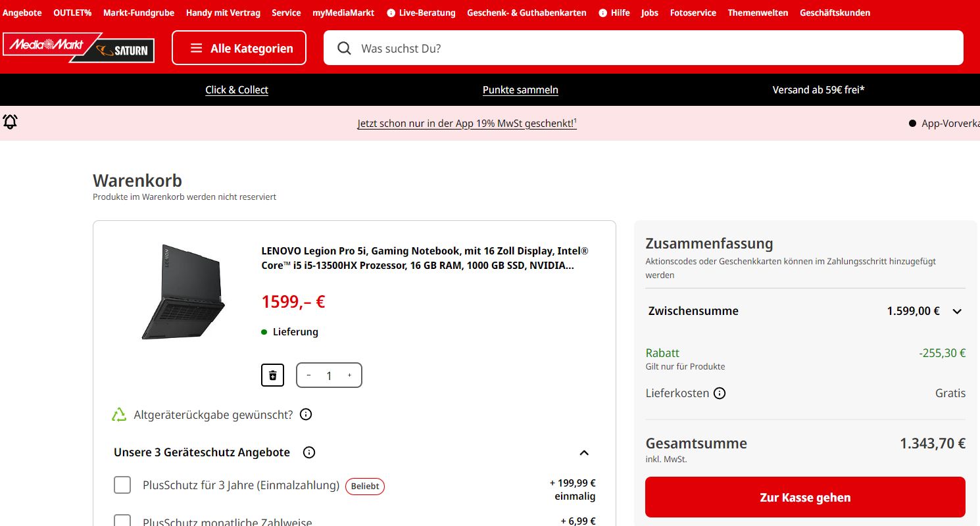The image size is (980, 526).
Task: Open the Jobs page
Action: tap(650, 12)
